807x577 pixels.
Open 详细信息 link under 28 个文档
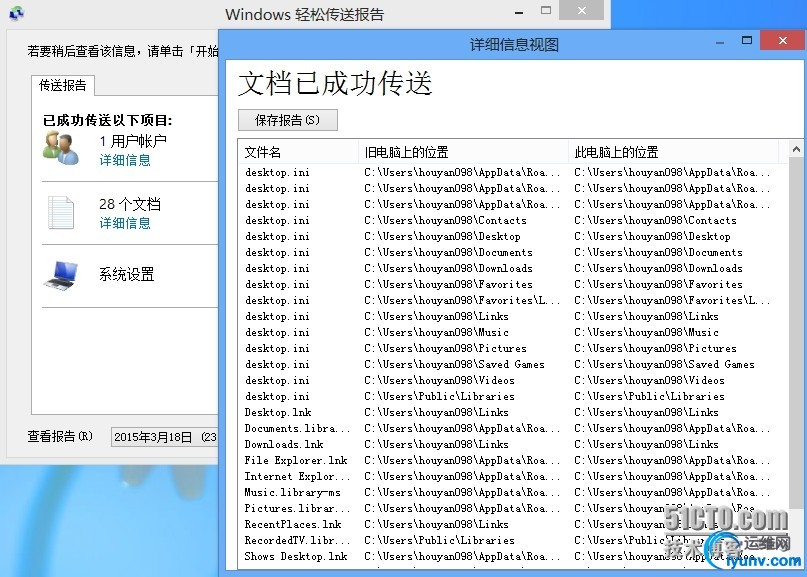[125, 223]
